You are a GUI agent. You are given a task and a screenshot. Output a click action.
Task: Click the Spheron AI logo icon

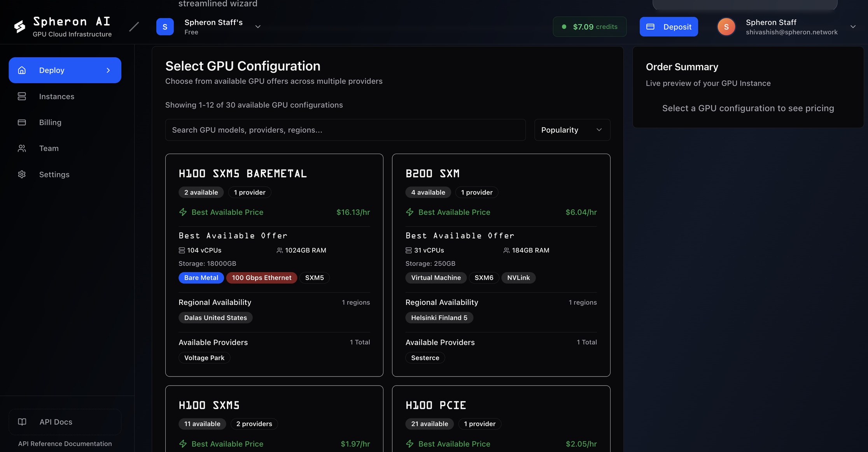tap(19, 26)
